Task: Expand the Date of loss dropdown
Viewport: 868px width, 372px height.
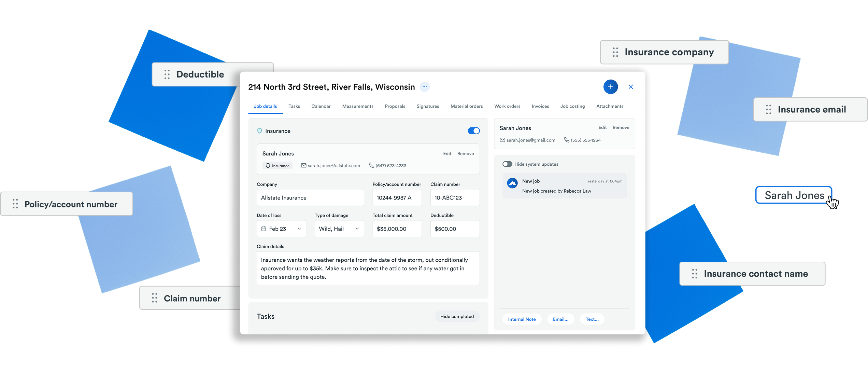Action: point(299,229)
